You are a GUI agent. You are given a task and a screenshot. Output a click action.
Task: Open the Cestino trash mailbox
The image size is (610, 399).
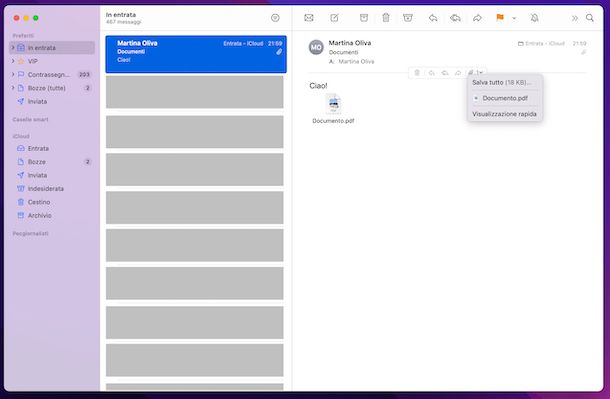click(x=39, y=202)
